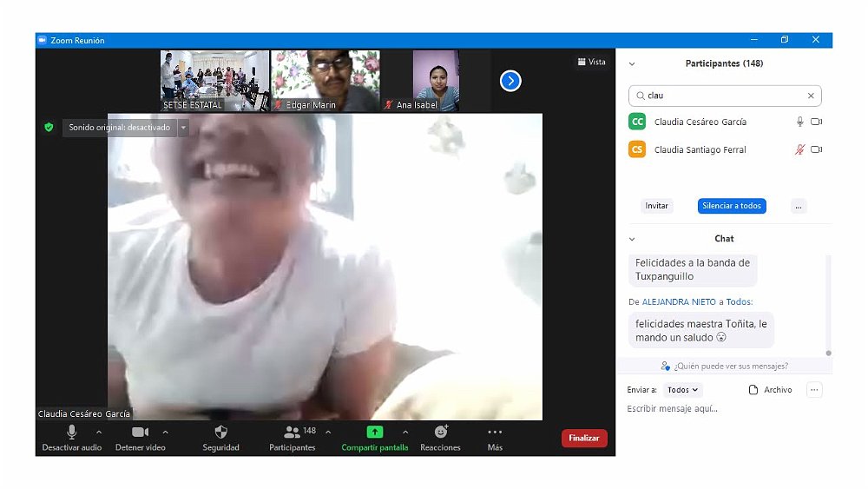868x489 pixels.
Task: Toggle Claudia Santiago Ferral's muted microphone
Action: (799, 149)
